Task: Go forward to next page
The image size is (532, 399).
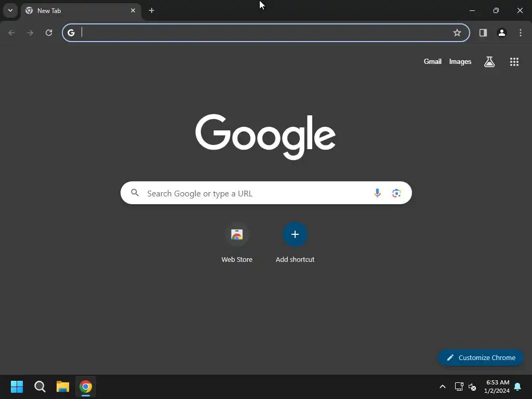Action: [30, 33]
